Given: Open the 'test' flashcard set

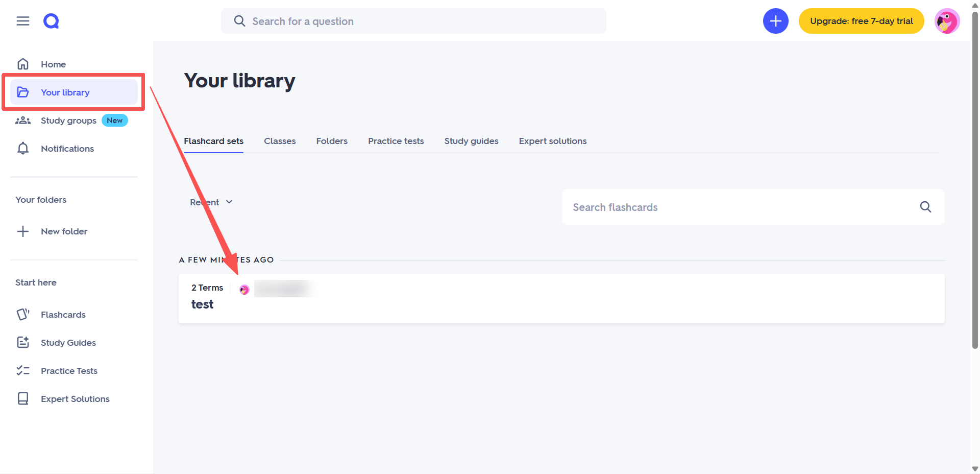Looking at the screenshot, I should tap(561, 298).
